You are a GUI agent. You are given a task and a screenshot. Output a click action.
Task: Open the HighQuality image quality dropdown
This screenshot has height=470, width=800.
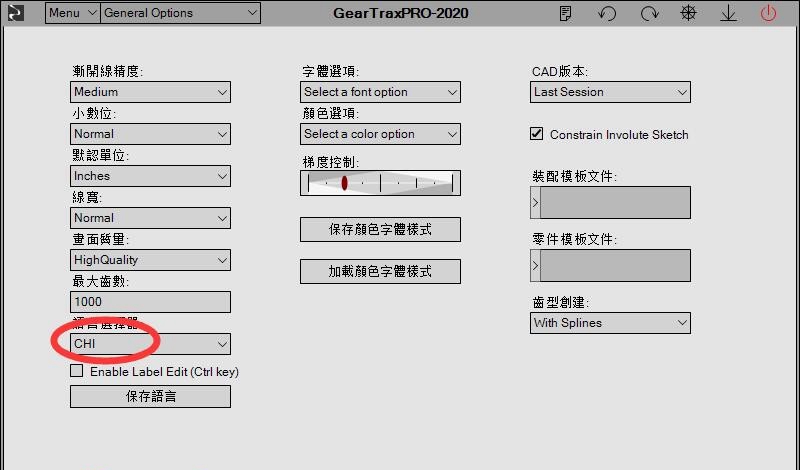pos(151,260)
